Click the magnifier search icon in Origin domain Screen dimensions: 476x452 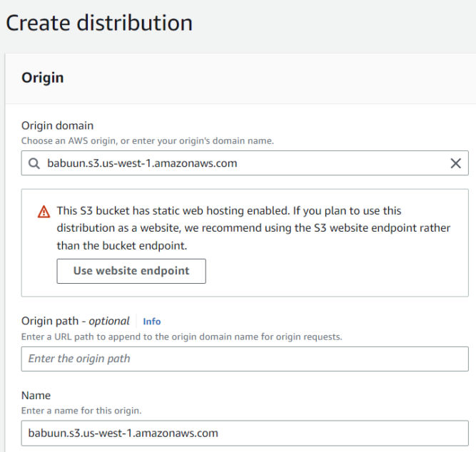[x=34, y=163]
